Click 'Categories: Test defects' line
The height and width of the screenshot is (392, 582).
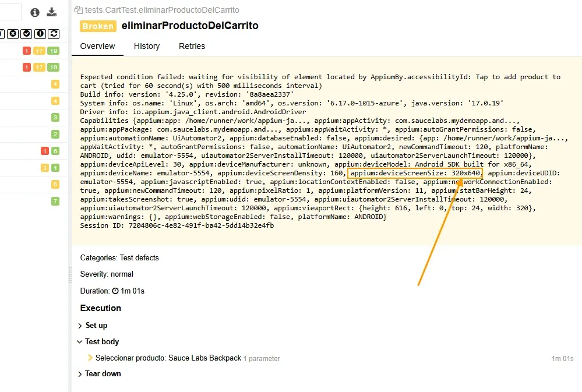click(119, 257)
